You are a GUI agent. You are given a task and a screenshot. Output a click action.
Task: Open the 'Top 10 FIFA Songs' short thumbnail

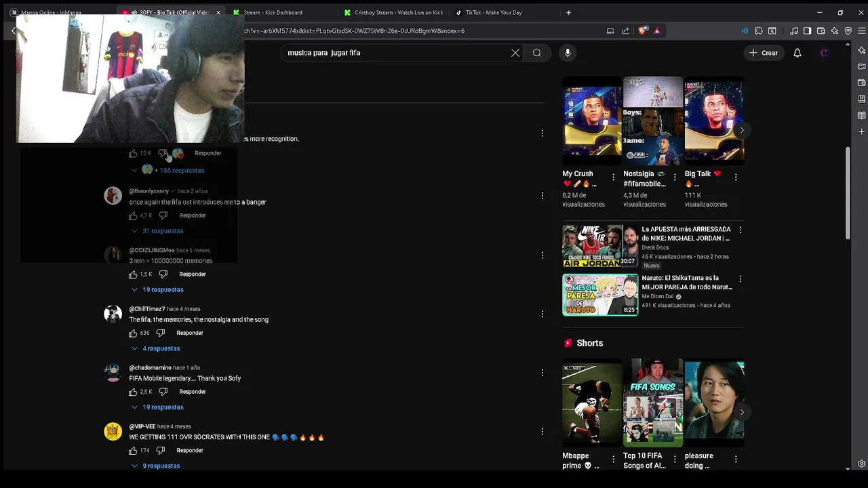click(653, 403)
